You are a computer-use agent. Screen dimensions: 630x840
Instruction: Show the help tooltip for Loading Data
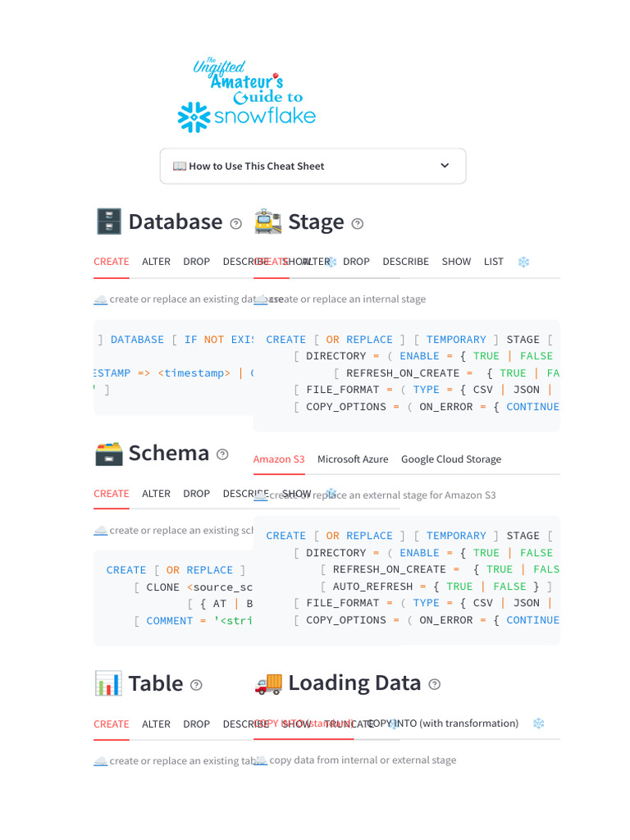tap(435, 684)
